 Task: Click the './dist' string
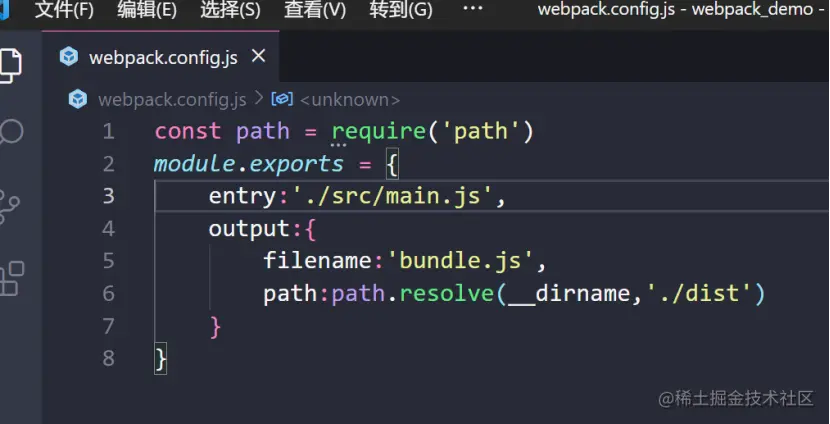click(x=697, y=293)
